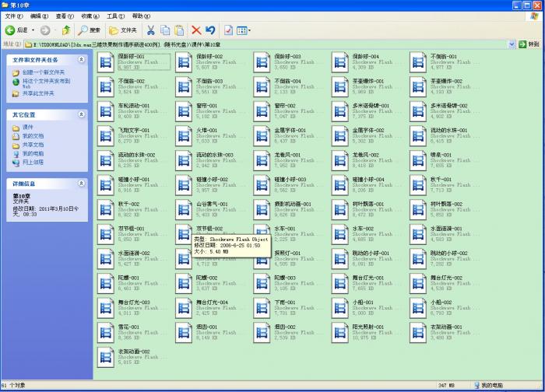Screen dimensions: 545x392
Task: Click 创建一个新文件夹 link
Action: coord(44,72)
